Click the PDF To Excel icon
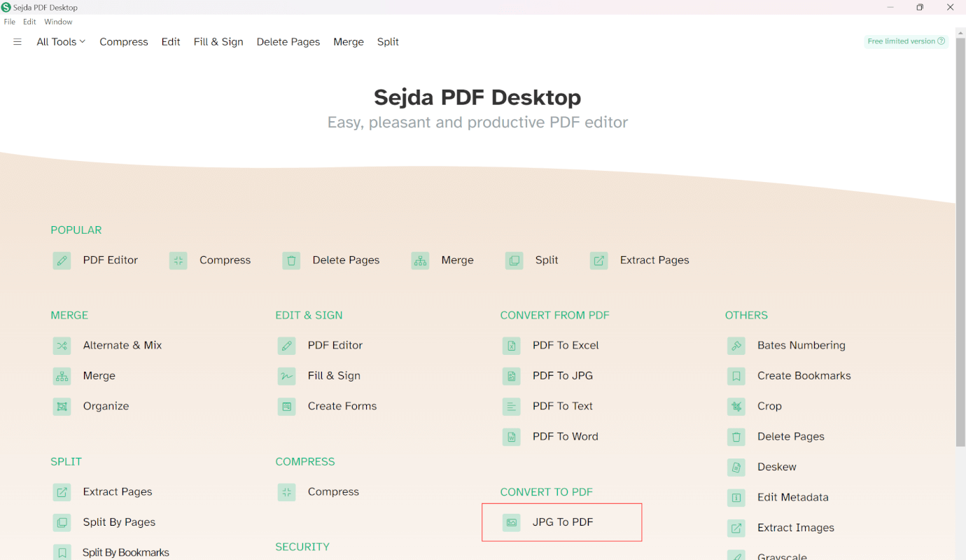The image size is (966, 560). [512, 346]
